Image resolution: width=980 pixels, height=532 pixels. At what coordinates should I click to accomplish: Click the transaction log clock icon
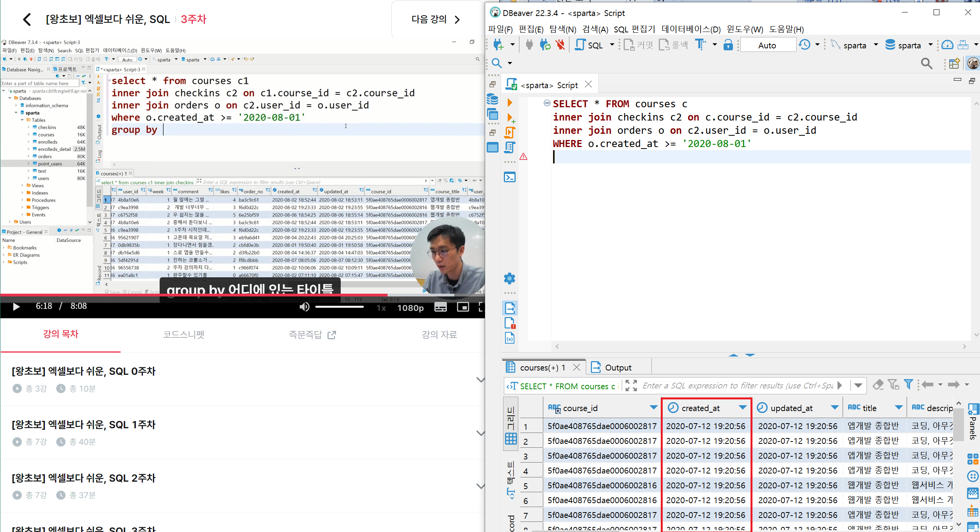tap(804, 45)
